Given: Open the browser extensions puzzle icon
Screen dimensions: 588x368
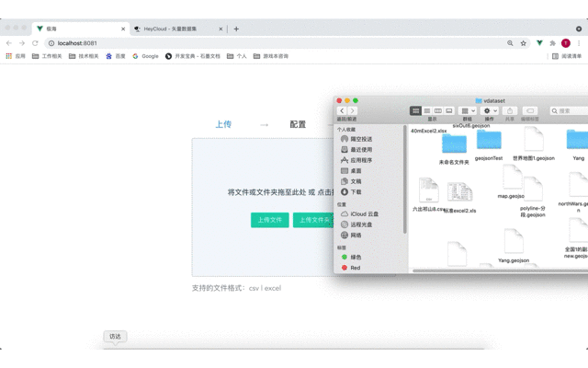Looking at the screenshot, I should coord(552,43).
